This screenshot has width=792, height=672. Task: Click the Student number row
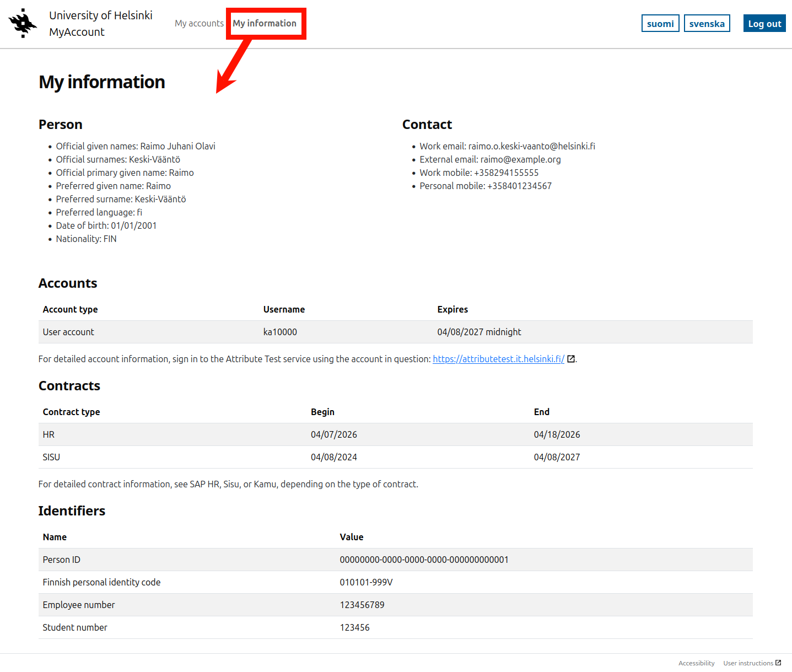click(395, 627)
